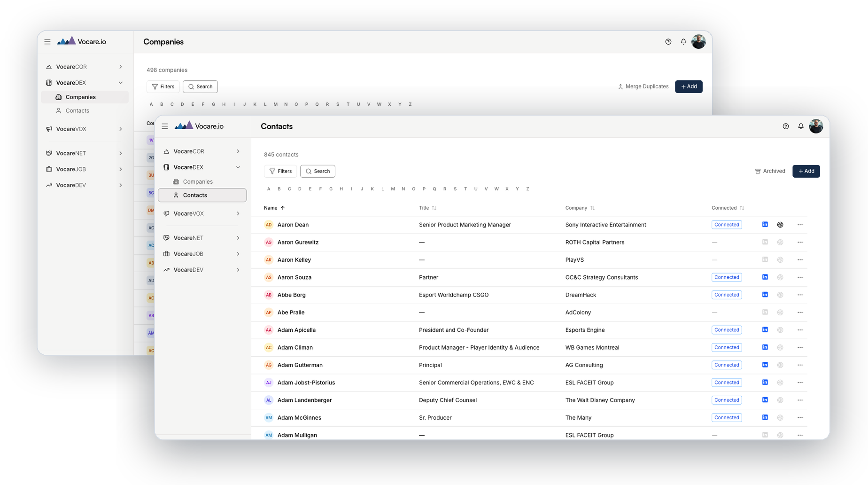Open Aaron Dean's LinkedIn icon
The height and width of the screenshot is (485, 868).
[765, 225]
